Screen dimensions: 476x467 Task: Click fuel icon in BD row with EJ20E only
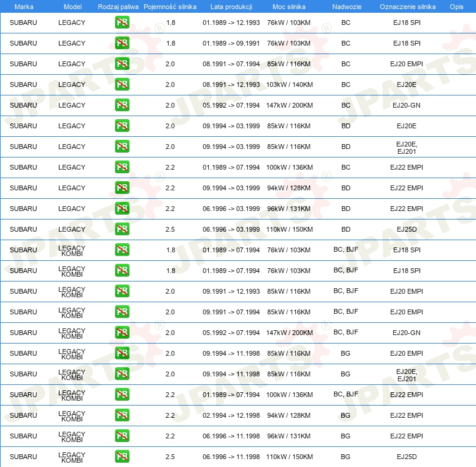tap(122, 125)
